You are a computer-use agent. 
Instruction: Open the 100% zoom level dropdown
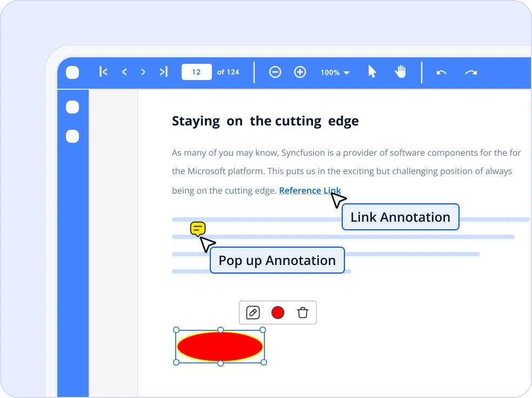[x=335, y=72]
